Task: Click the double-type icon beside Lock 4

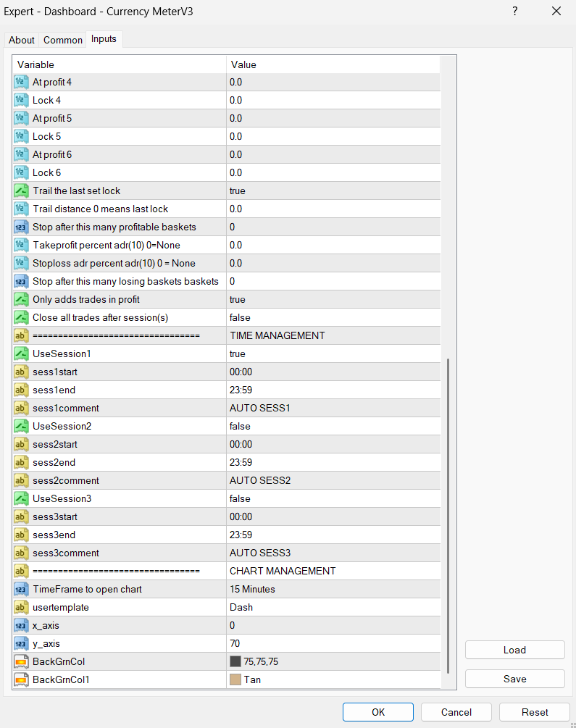Action: (21, 100)
